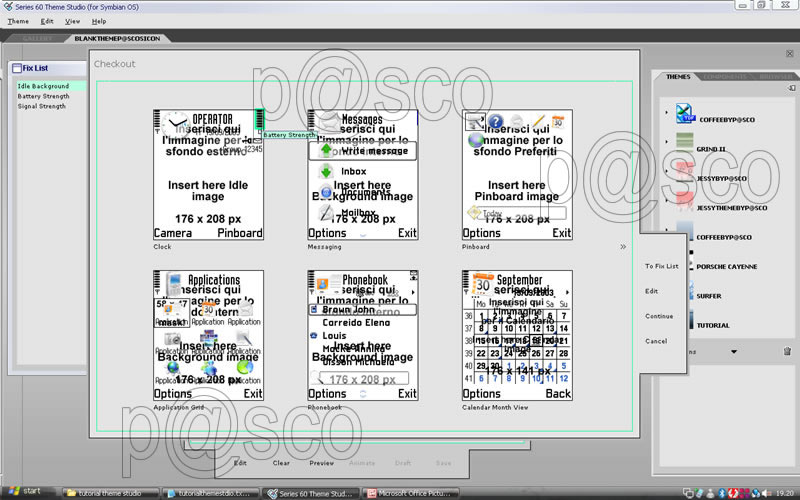
Task: Open the Calendar Month View preview
Action: (517, 335)
